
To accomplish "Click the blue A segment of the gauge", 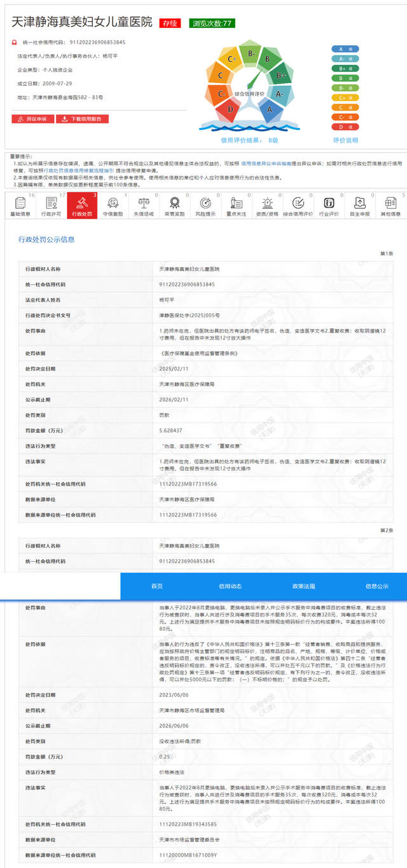I will pos(269,109).
